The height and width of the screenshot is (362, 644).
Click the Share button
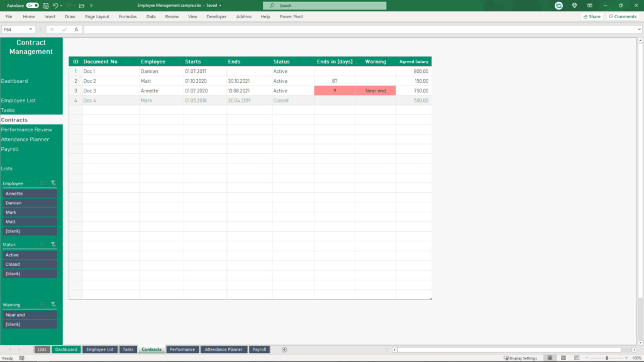coord(591,16)
